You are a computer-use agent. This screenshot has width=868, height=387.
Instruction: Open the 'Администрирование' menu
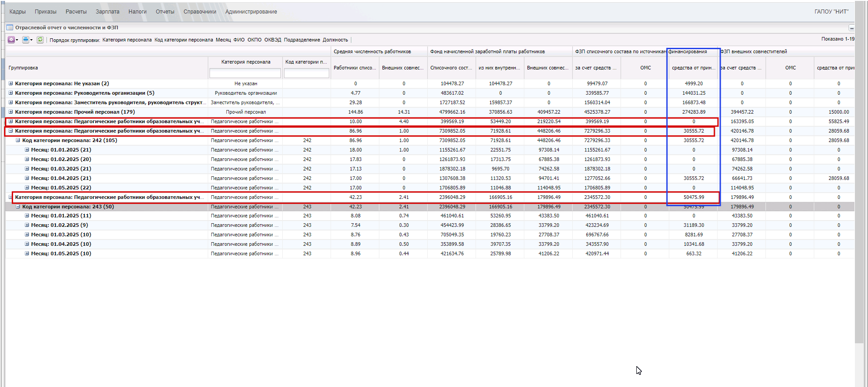pyautogui.click(x=251, y=12)
